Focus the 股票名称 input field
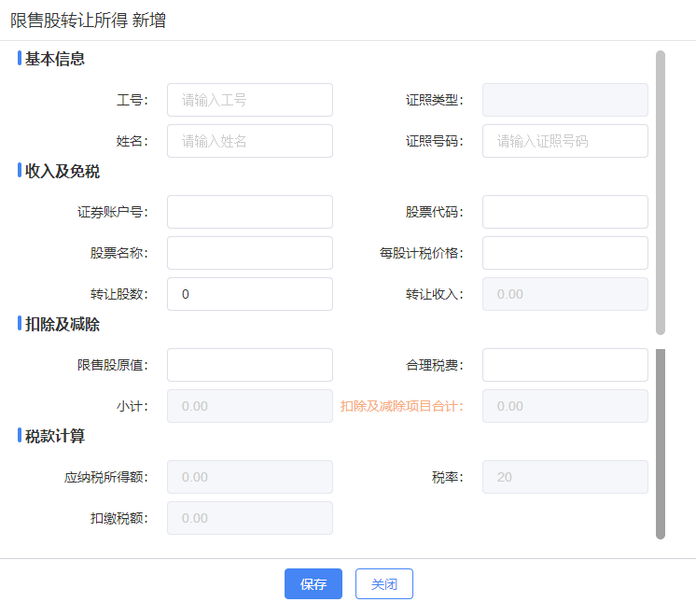Screen dimensions: 696x616 (250, 253)
